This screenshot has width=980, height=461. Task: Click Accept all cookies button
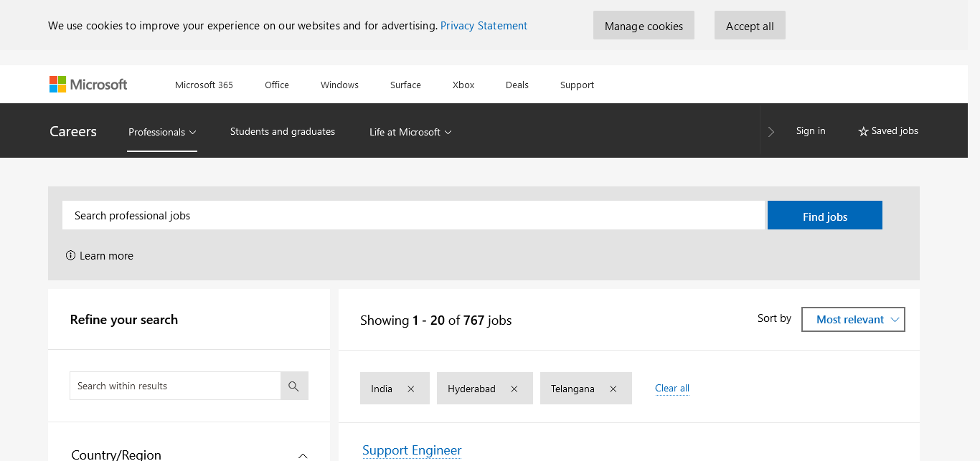750,26
